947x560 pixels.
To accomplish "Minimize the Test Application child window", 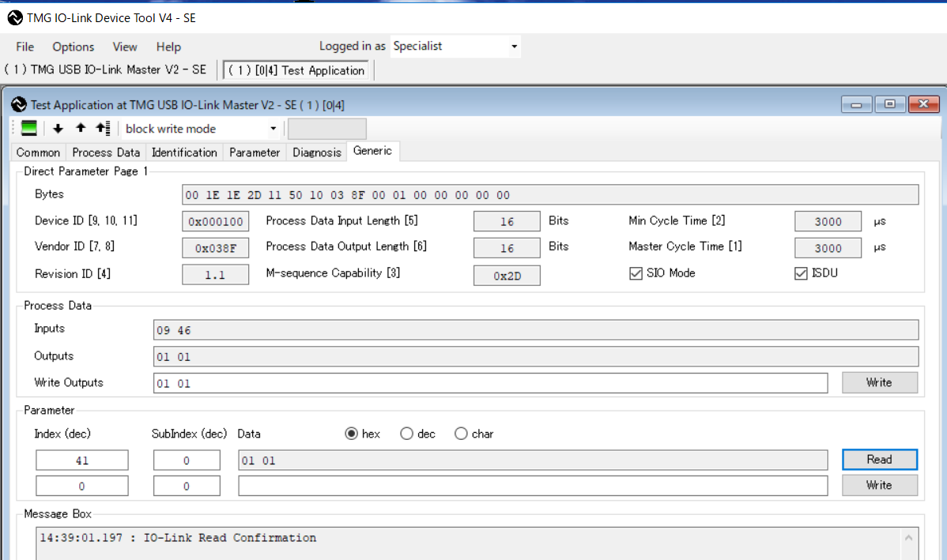I will (856, 104).
